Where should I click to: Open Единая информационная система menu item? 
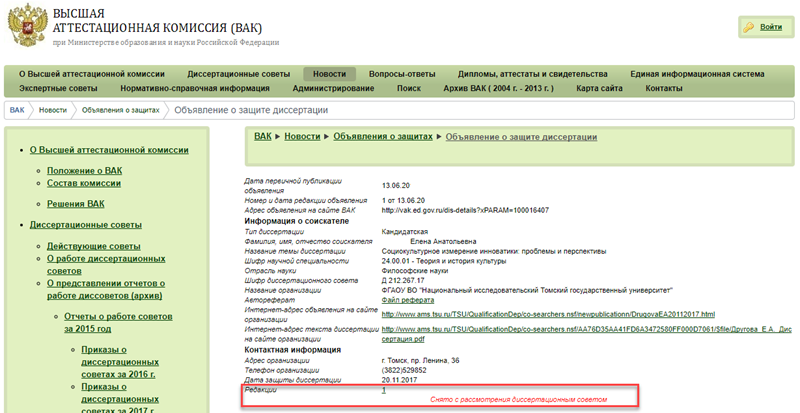(x=697, y=74)
